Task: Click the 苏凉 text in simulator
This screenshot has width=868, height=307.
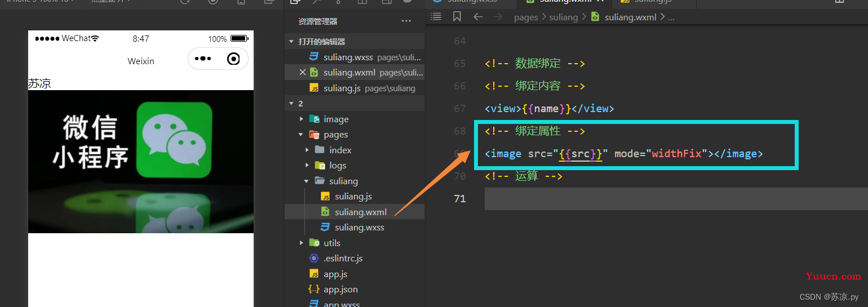Action: pyautogui.click(x=39, y=84)
